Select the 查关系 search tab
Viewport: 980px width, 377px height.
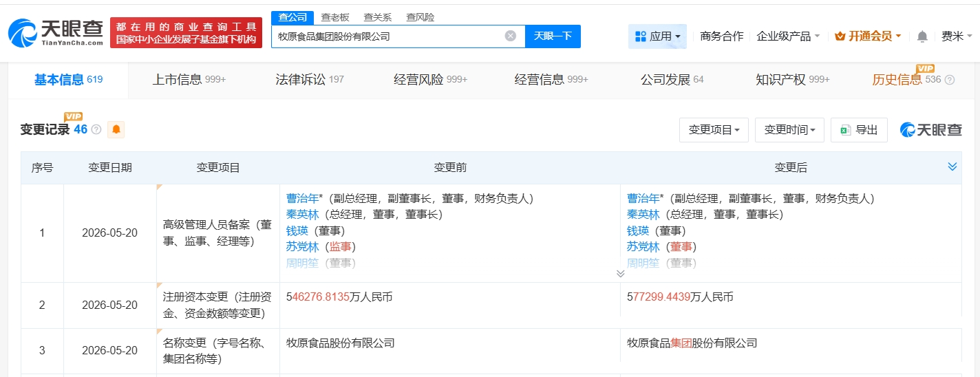point(377,17)
